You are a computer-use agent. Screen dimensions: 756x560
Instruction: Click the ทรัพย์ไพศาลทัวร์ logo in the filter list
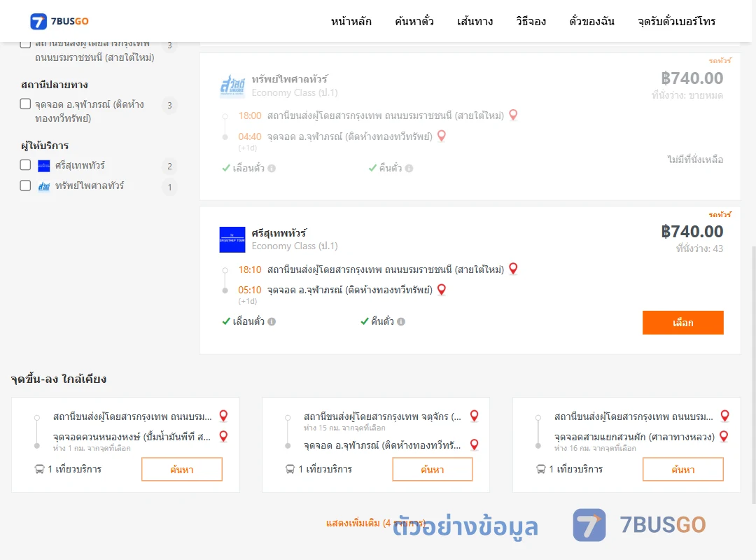click(44, 186)
